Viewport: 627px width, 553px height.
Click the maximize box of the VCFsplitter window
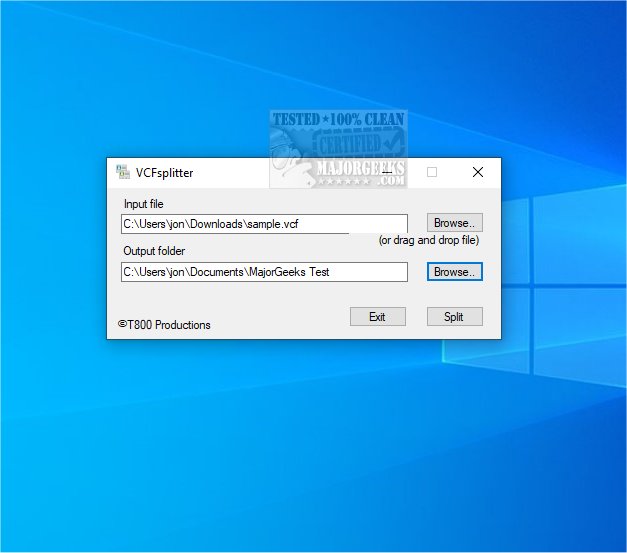click(432, 172)
